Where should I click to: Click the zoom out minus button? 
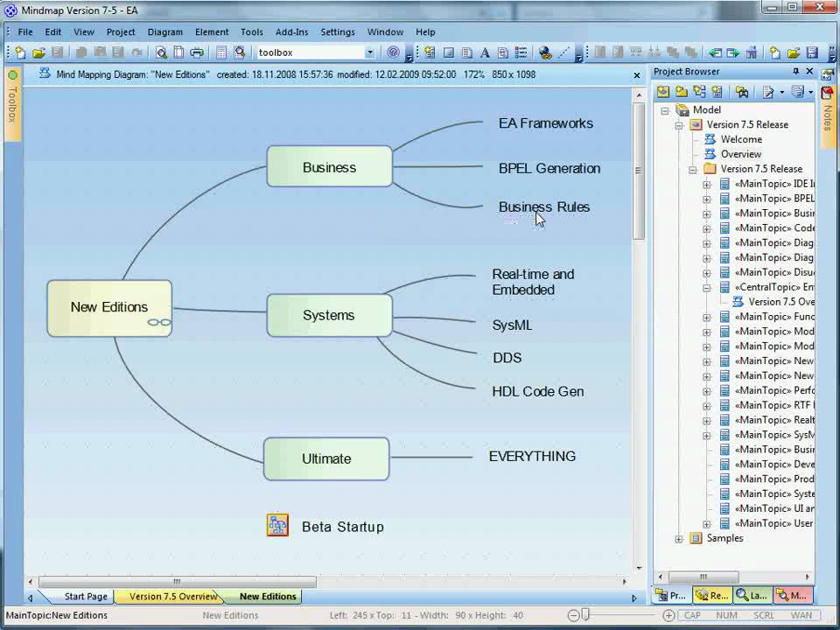[572, 615]
